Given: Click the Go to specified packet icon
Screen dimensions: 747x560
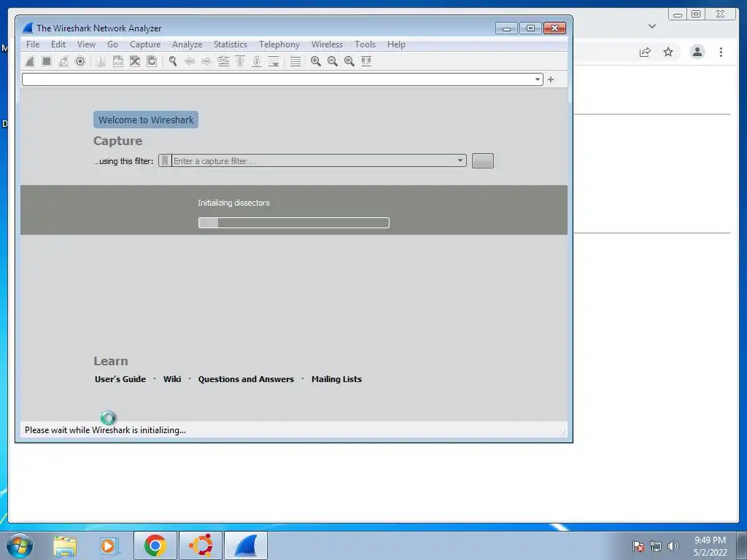Looking at the screenshot, I should click(x=223, y=61).
